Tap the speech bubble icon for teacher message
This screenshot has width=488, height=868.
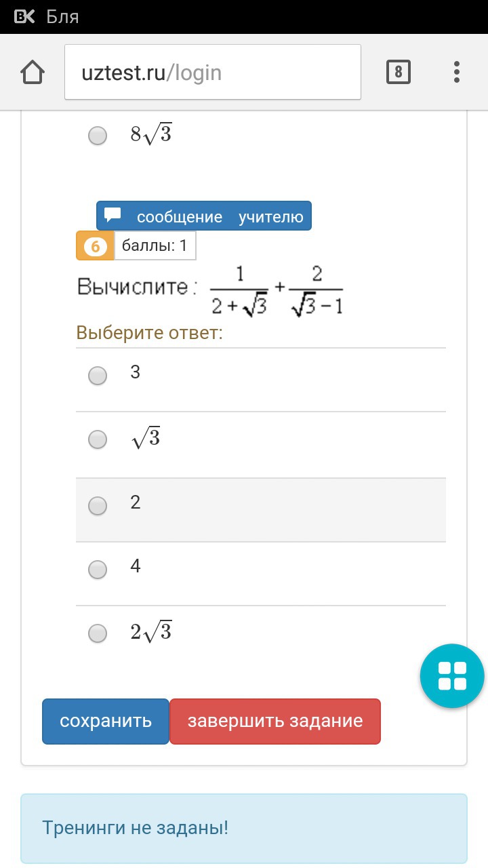point(113,216)
